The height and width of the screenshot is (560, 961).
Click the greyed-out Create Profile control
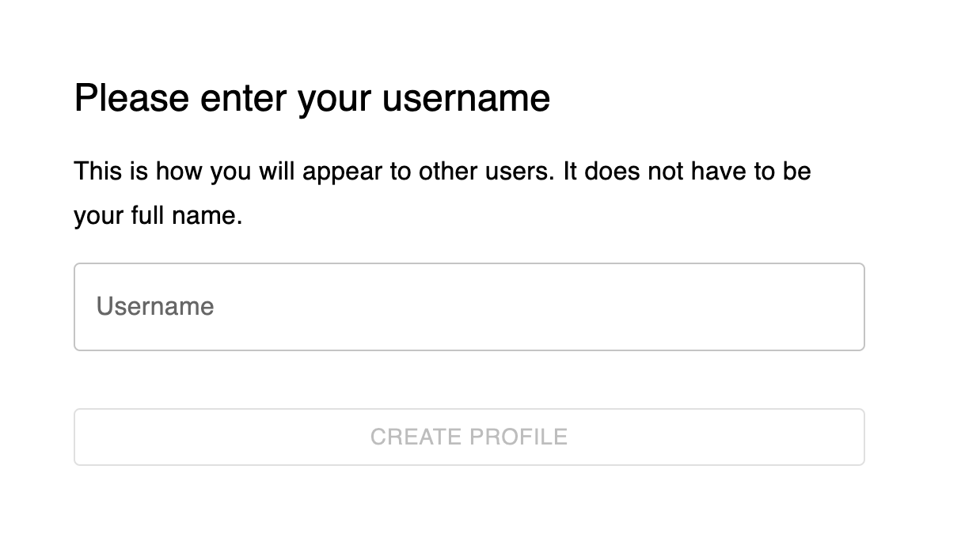point(469,437)
